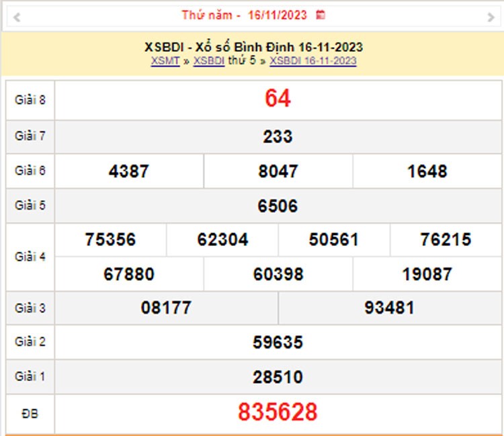Open the XSBDI 16-11-2023 link
Screen dimensions: 504x436
(x=312, y=61)
